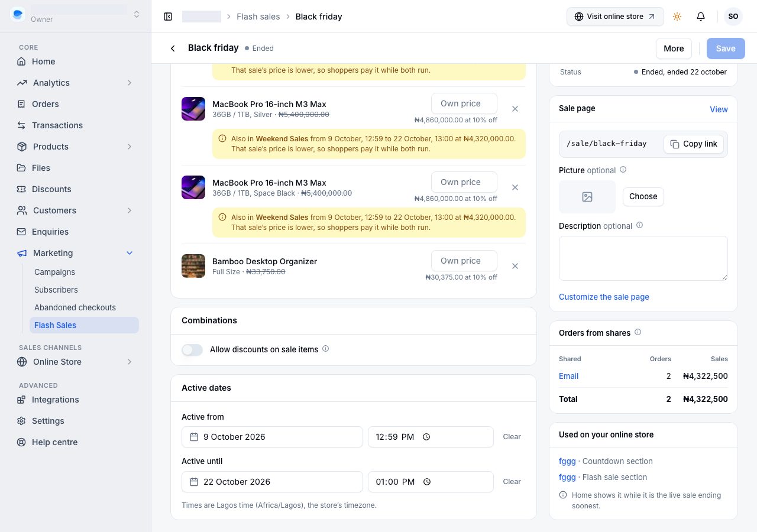Screen dimensions: 757x532
Task: Click the picture placeholder image box
Action: point(587,197)
